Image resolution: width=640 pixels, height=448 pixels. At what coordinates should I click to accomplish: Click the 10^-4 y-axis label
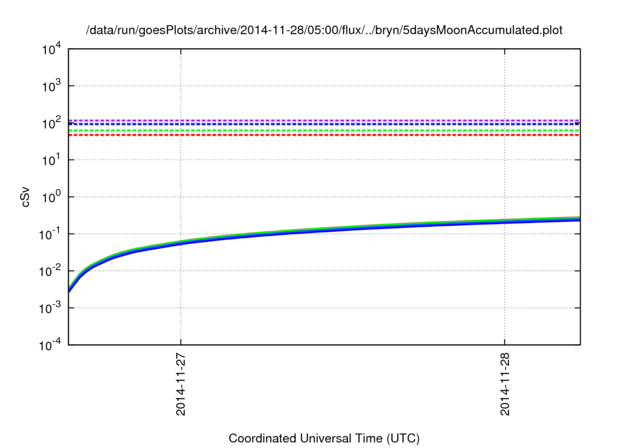[x=50, y=346]
